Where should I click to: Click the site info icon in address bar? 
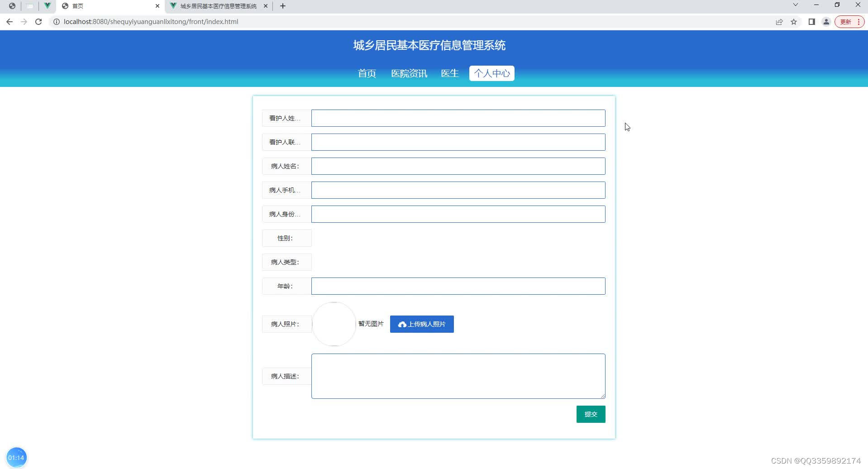click(57, 22)
